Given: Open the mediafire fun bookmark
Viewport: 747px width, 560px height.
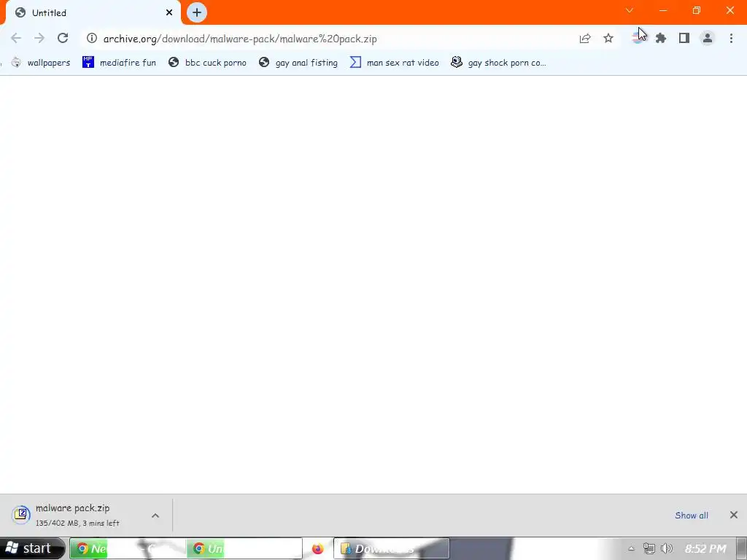Looking at the screenshot, I should pyautogui.click(x=119, y=63).
